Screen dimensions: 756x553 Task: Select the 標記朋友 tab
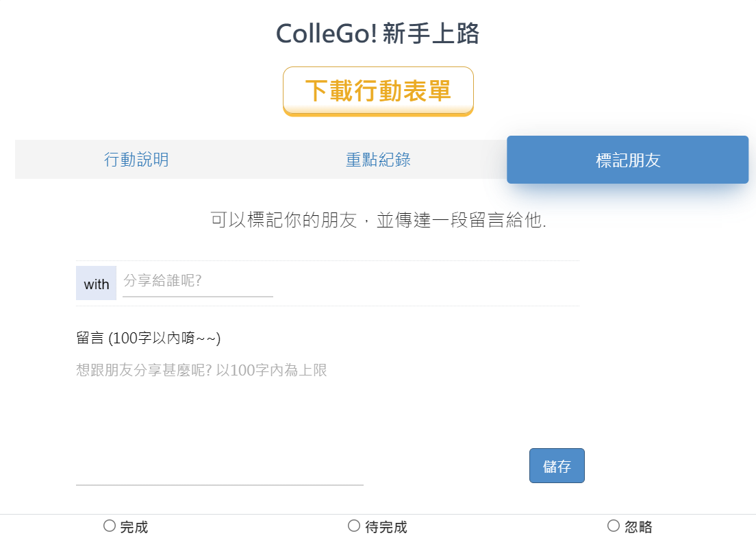[628, 160]
